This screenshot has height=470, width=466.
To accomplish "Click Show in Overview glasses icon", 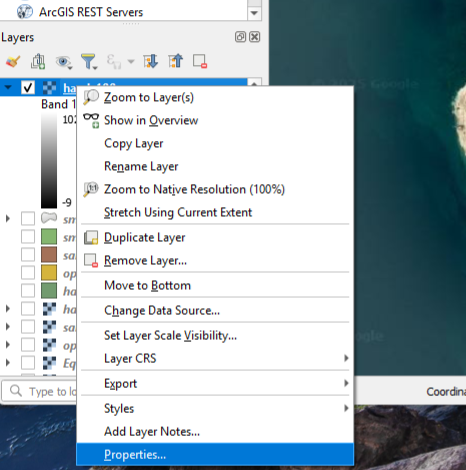I will point(91,120).
